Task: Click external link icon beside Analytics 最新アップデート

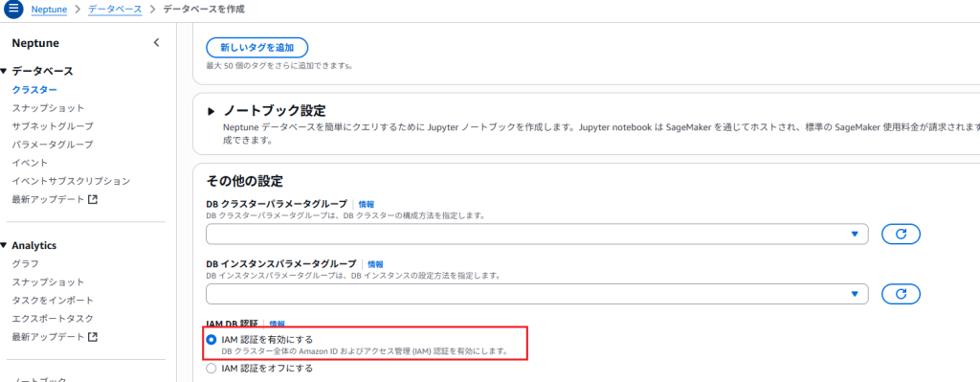Action: point(93,337)
